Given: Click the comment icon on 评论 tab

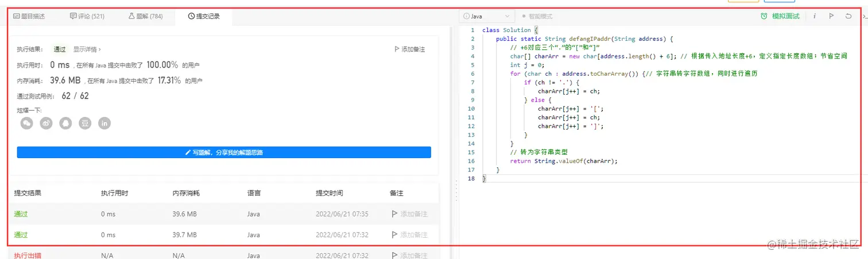Looking at the screenshot, I should pos(73,17).
